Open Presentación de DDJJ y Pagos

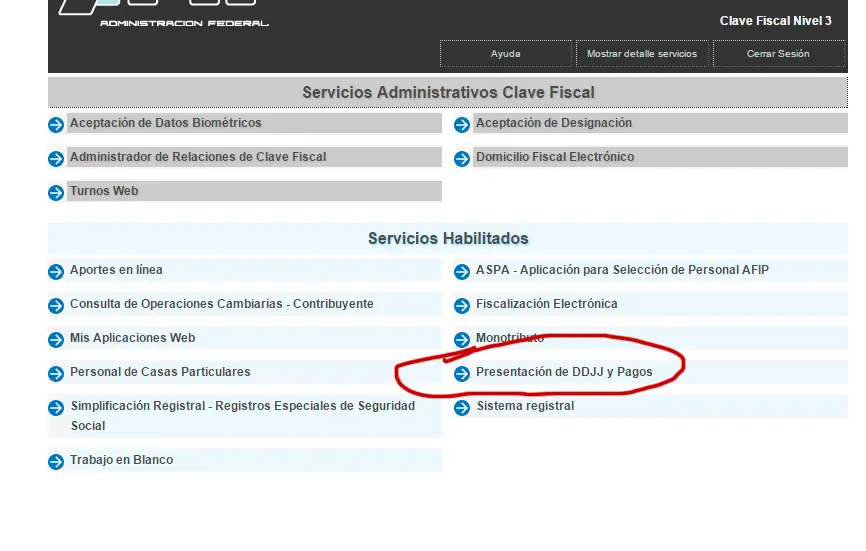click(564, 372)
